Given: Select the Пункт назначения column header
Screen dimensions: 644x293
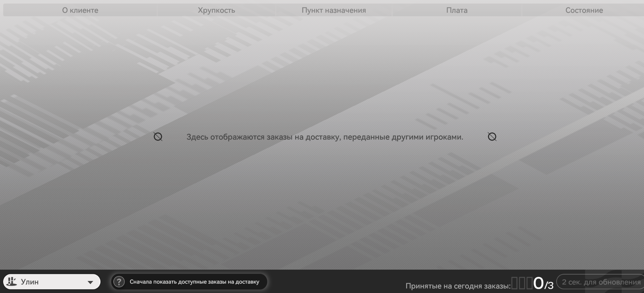Looking at the screenshot, I should click(334, 10).
